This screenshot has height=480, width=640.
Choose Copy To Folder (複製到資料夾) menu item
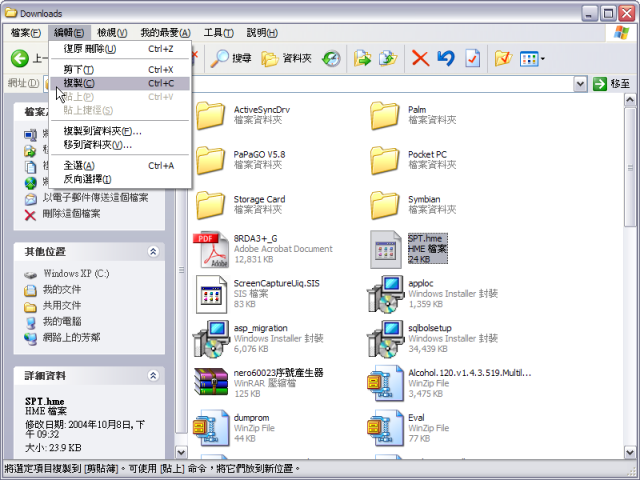pos(120,131)
